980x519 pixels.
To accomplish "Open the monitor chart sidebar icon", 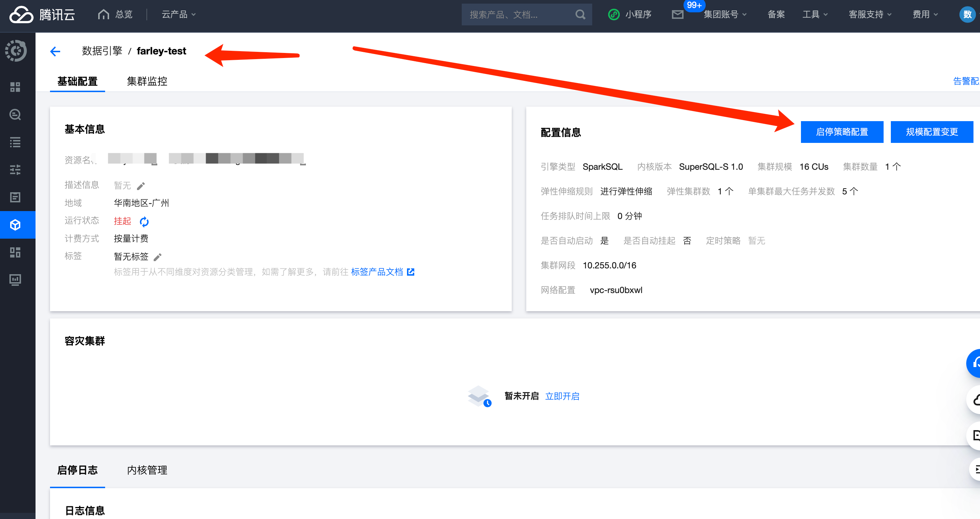I will (x=15, y=280).
